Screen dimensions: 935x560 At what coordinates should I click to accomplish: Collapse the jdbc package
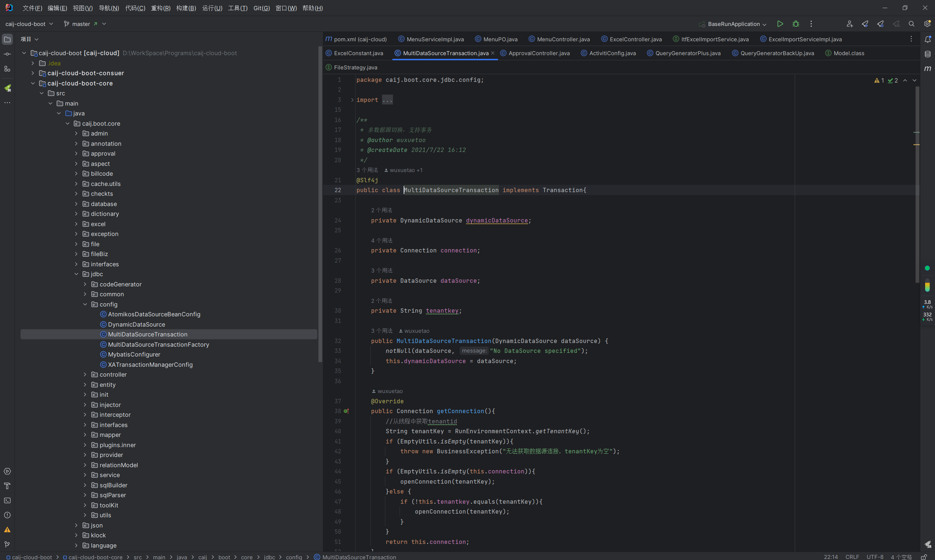76,274
